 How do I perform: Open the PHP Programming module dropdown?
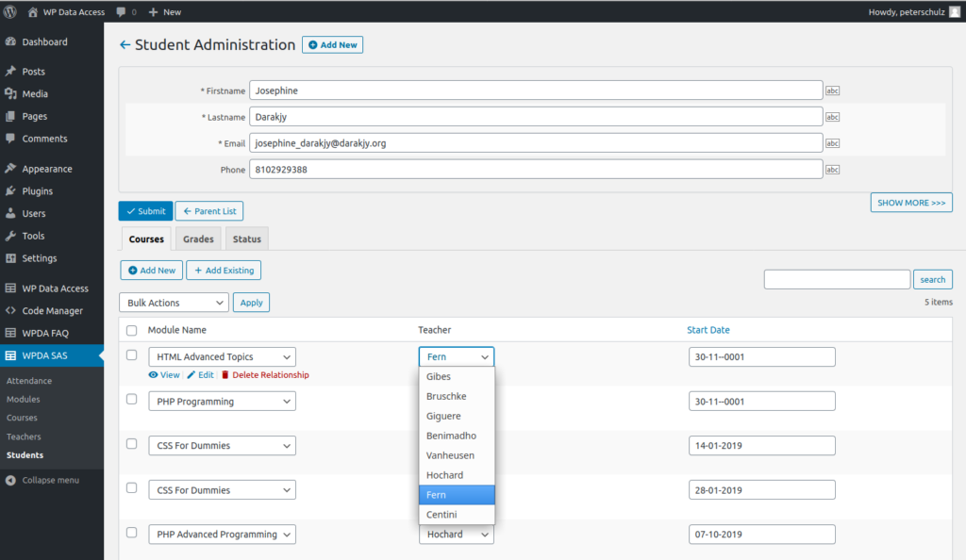tap(222, 402)
